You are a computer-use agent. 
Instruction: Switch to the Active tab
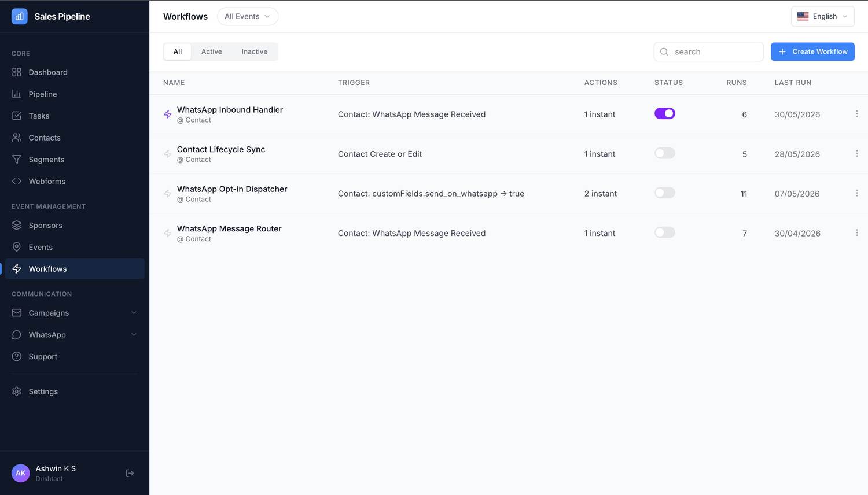[212, 51]
